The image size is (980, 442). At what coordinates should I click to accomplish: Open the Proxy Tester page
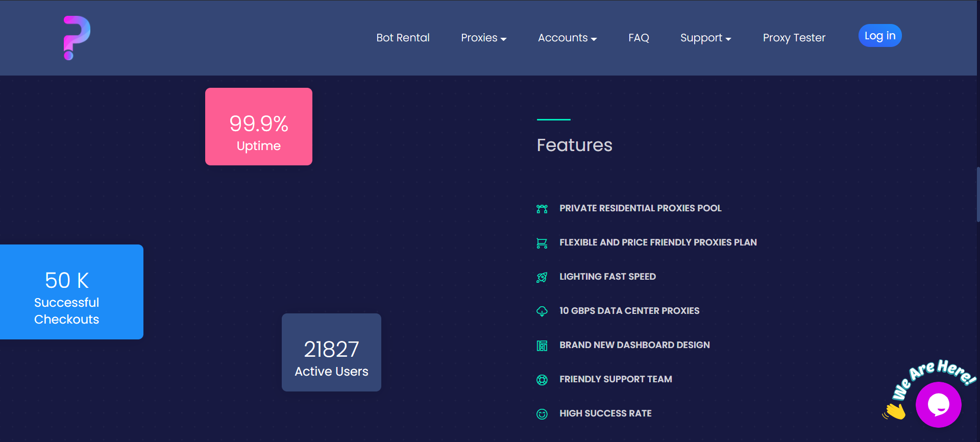[794, 38]
